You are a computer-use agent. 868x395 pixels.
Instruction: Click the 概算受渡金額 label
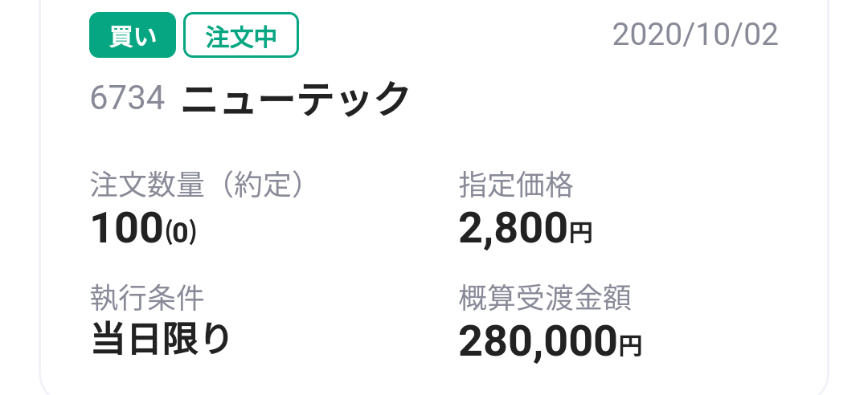pos(545,298)
